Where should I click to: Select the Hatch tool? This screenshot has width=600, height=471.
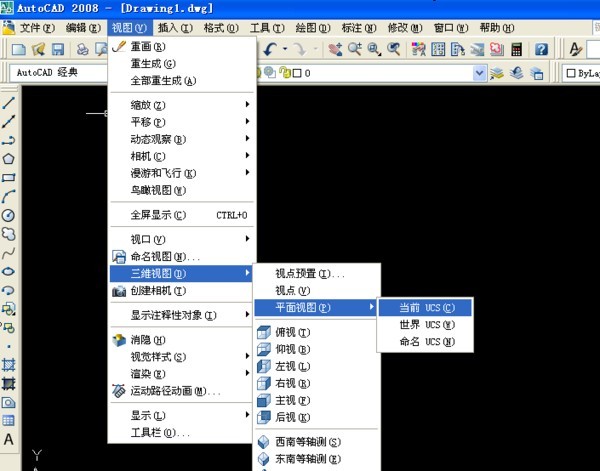[8, 365]
